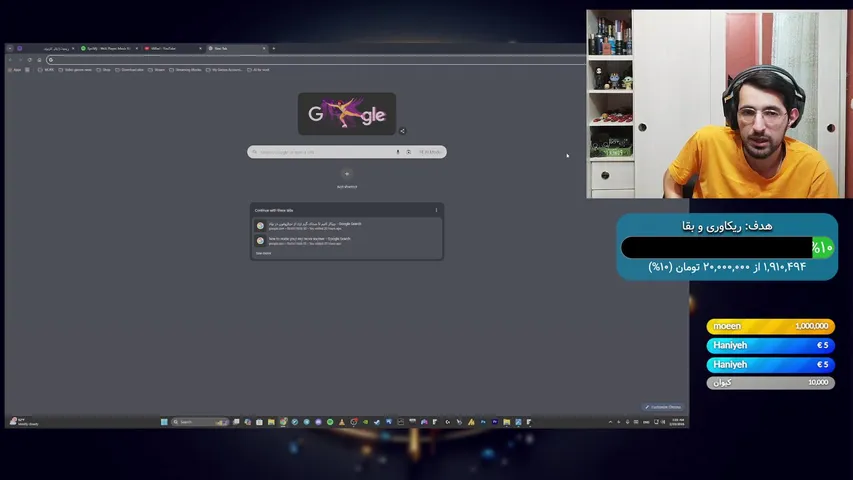Click the Google doodle image
This screenshot has width=853, height=480.
(347, 114)
